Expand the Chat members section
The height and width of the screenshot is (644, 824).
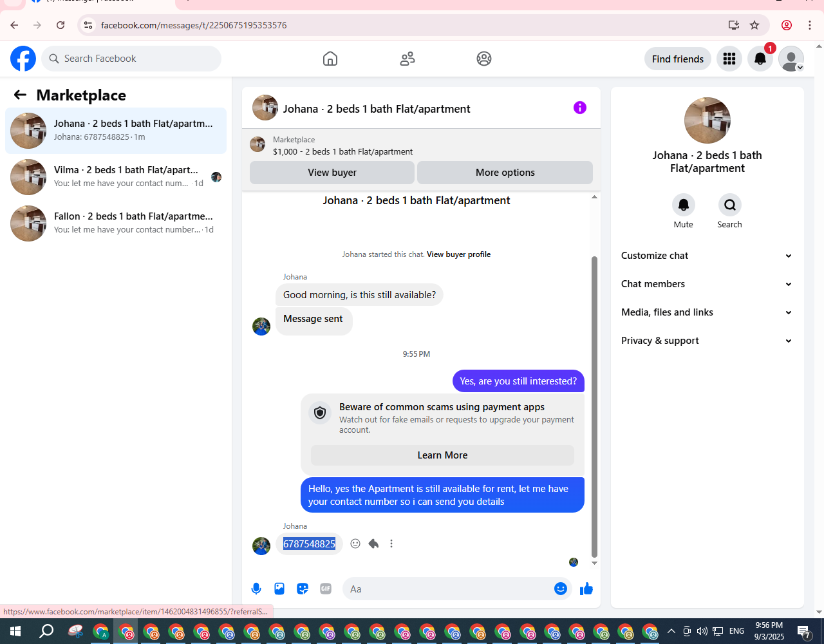pos(707,284)
